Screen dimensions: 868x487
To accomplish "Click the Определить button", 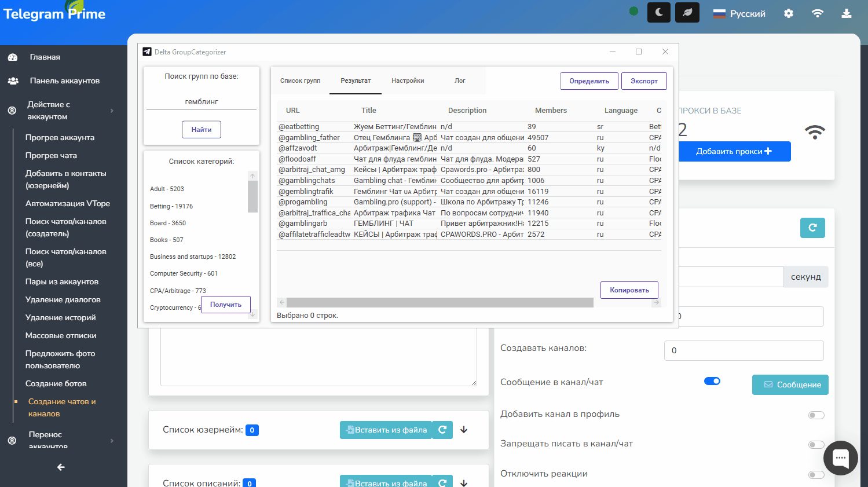I will pyautogui.click(x=589, y=81).
